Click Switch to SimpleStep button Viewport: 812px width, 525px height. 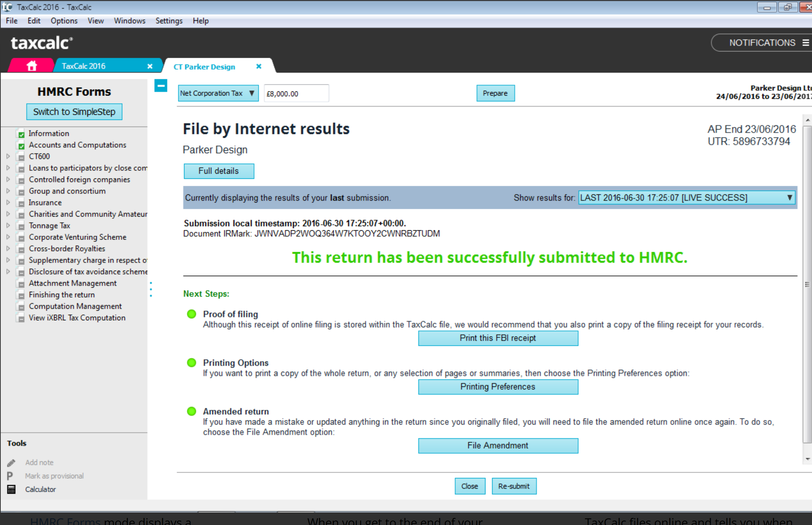[x=74, y=112]
